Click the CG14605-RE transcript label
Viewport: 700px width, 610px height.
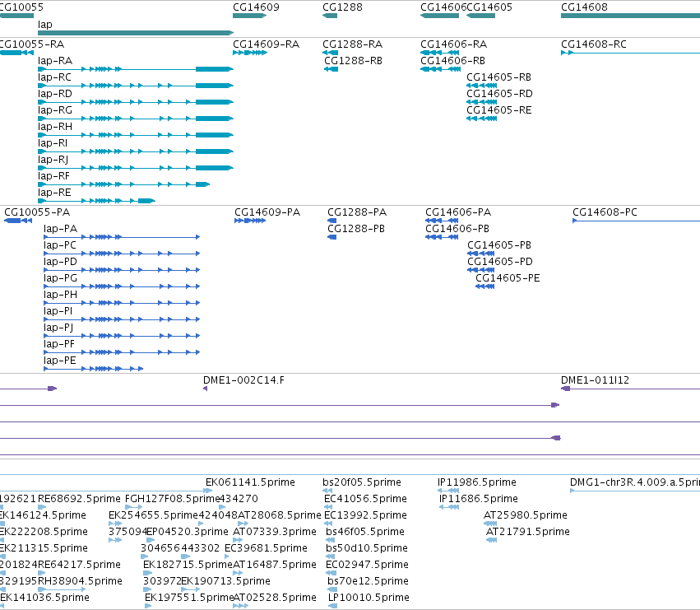[499, 110]
